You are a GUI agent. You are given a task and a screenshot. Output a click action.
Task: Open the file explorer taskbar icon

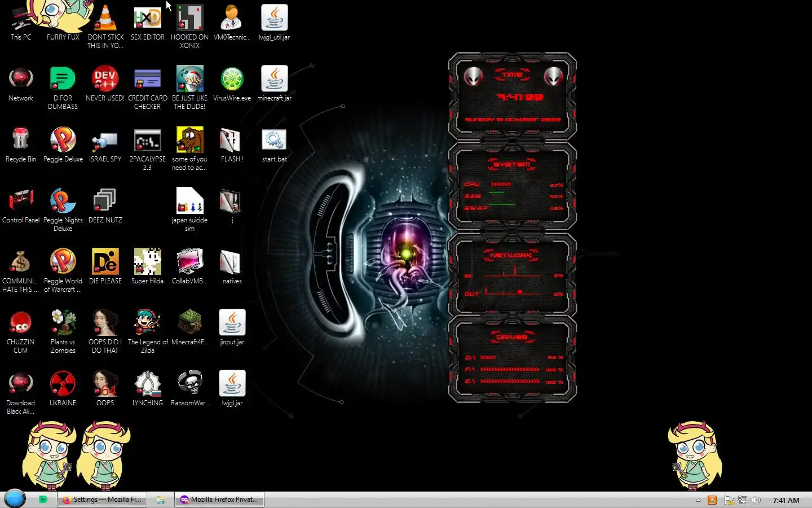click(x=161, y=500)
